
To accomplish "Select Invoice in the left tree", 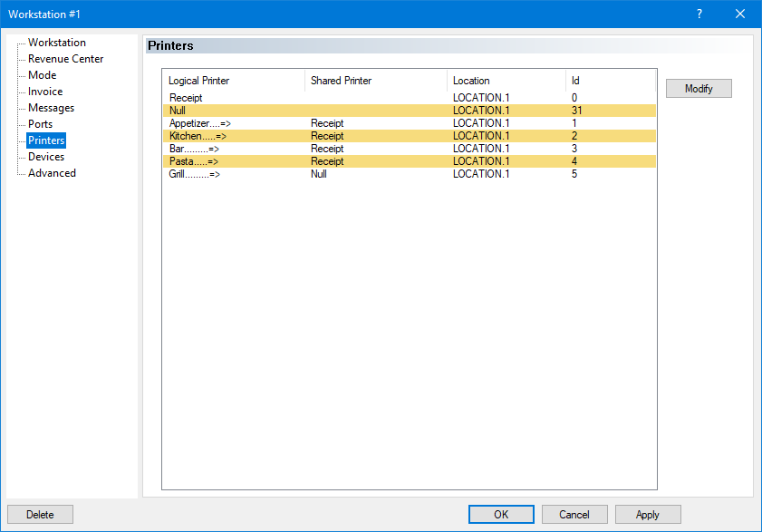I will click(45, 92).
